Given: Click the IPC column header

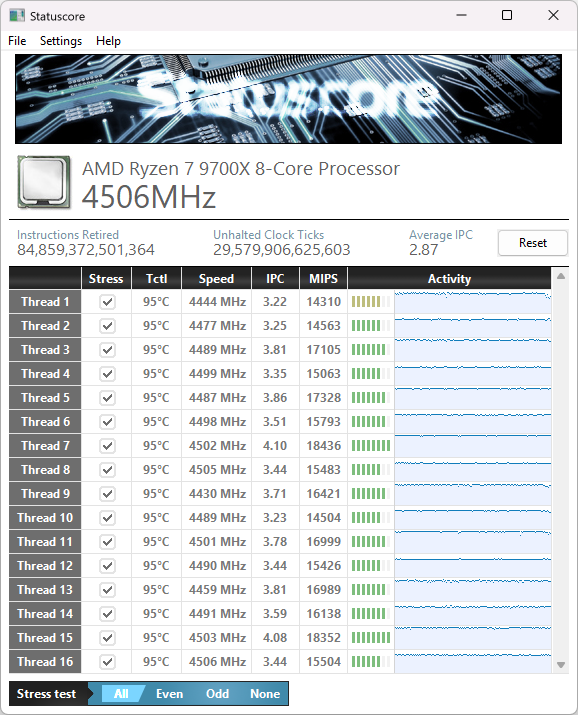Looking at the screenshot, I should click(x=275, y=279).
